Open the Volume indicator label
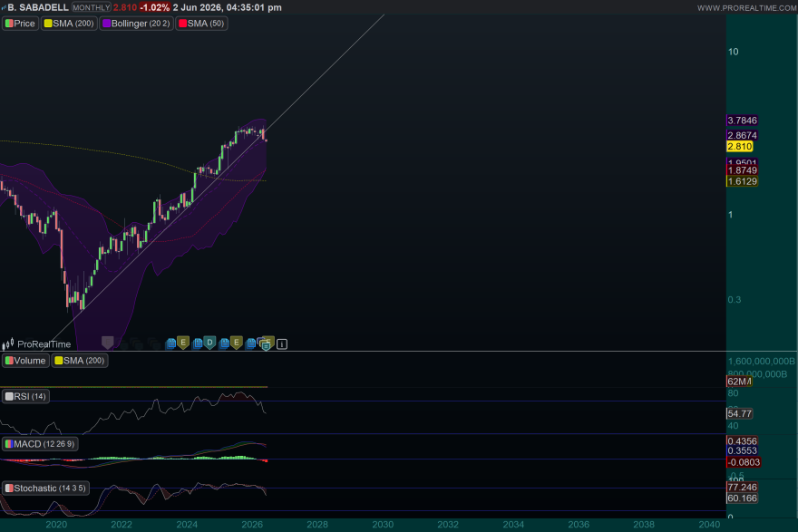798x532 pixels. click(25, 361)
